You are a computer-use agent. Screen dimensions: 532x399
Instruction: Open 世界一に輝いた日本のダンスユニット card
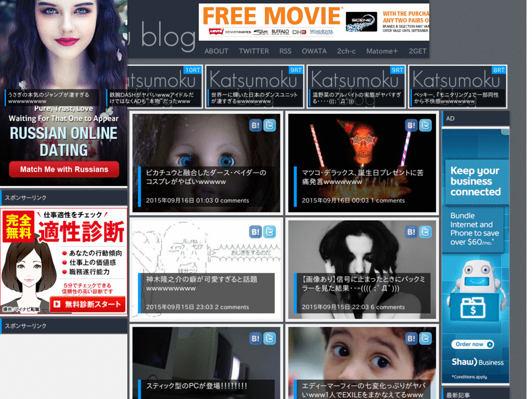[x=255, y=87]
